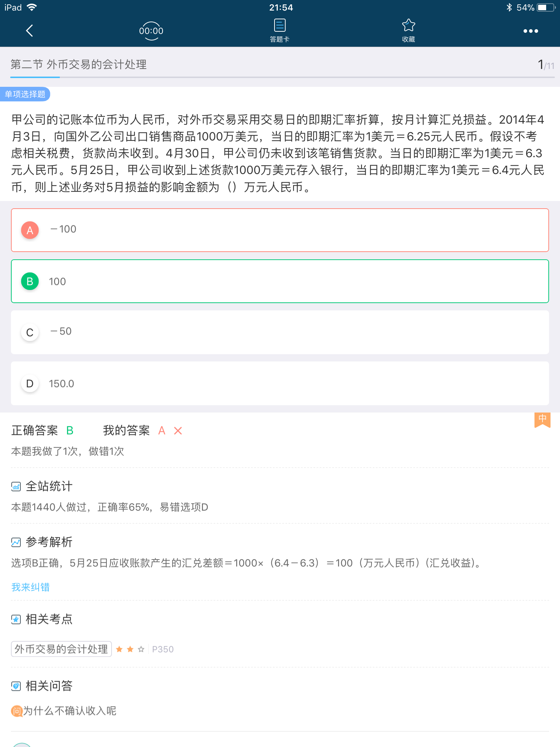Tap the 我来纠错 error-report link

pyautogui.click(x=31, y=587)
